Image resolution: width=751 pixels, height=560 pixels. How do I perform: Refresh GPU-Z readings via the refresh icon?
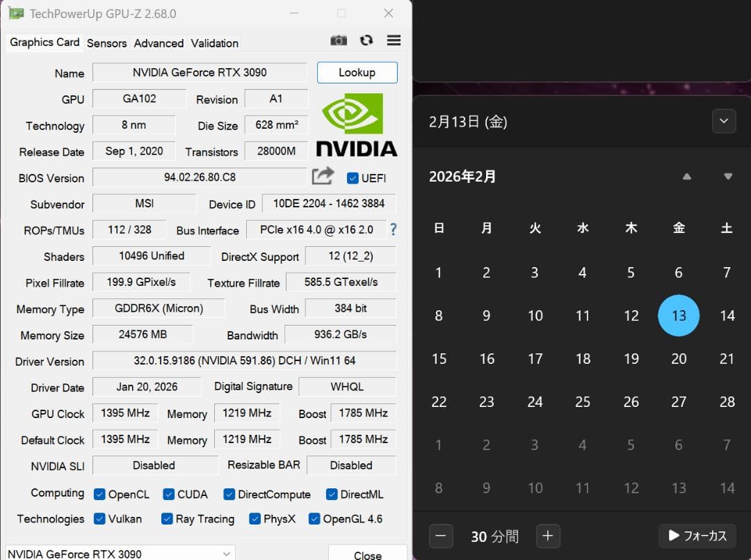click(x=366, y=40)
